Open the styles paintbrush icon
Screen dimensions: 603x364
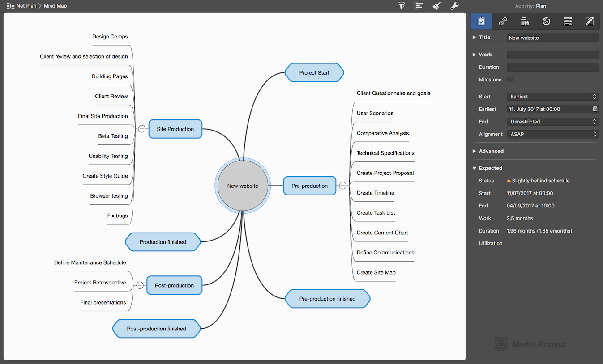(x=437, y=6)
